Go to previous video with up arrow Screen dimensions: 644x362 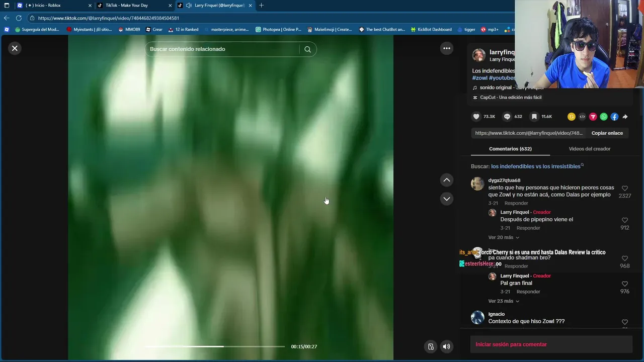point(446,180)
